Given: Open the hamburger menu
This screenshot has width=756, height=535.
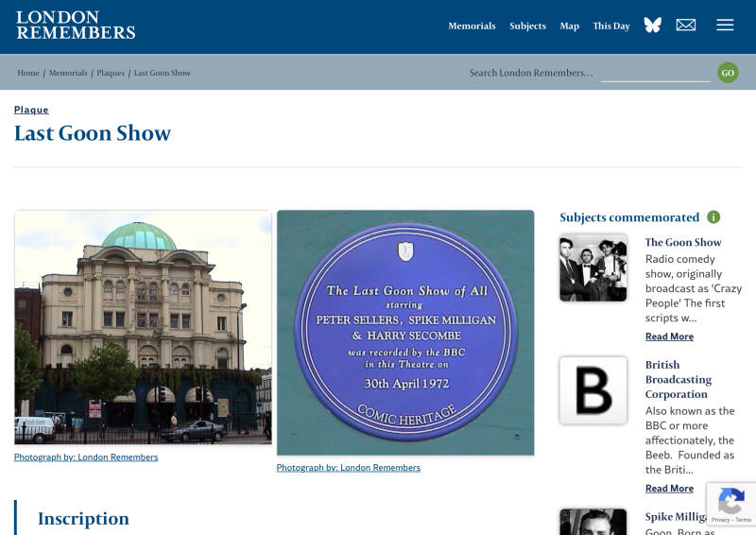Looking at the screenshot, I should pos(725,26).
